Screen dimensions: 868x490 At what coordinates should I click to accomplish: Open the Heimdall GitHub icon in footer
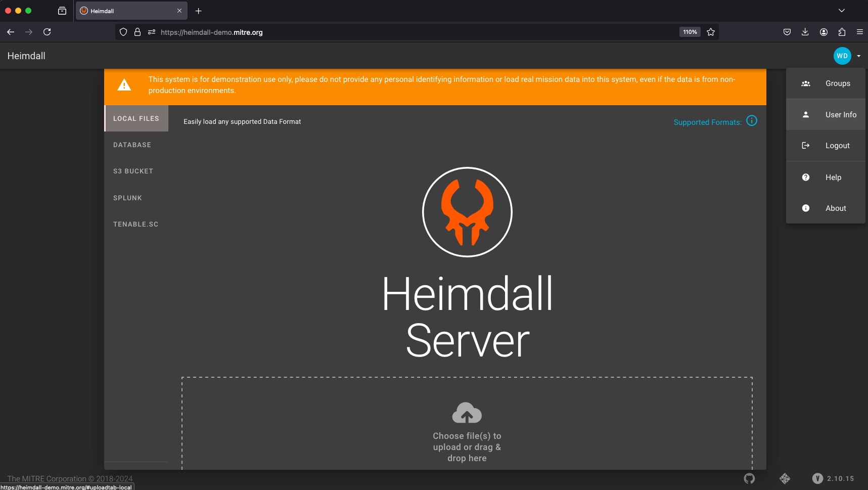(x=749, y=478)
